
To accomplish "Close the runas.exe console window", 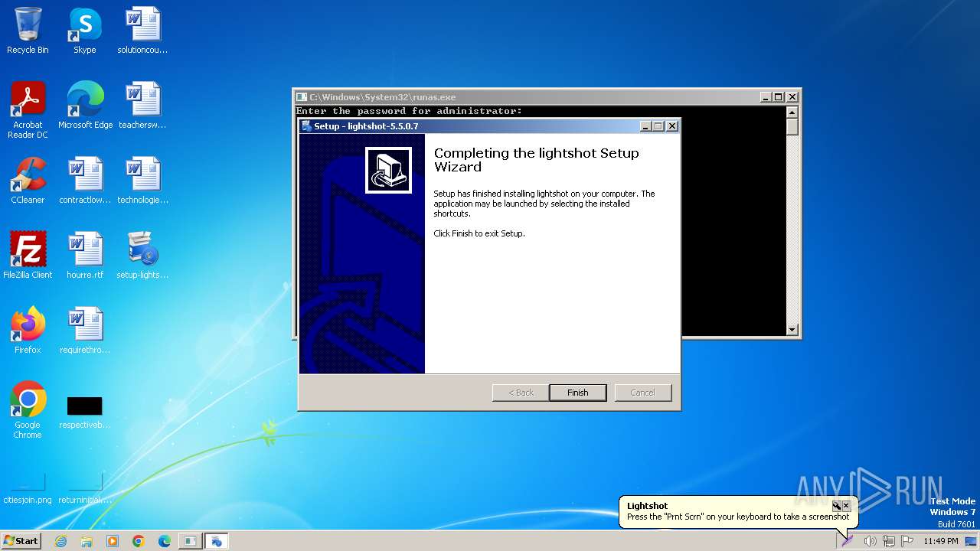I will pos(792,97).
